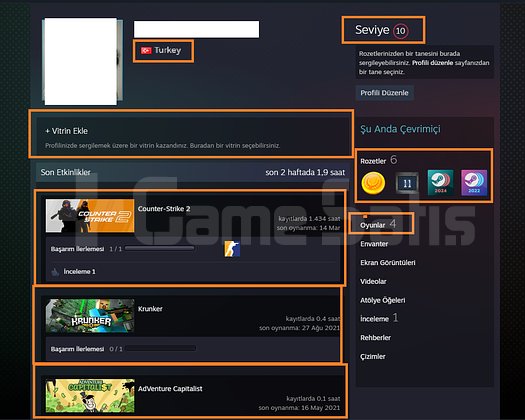
Task: Select the Steam 2024 badge
Action: point(440,183)
